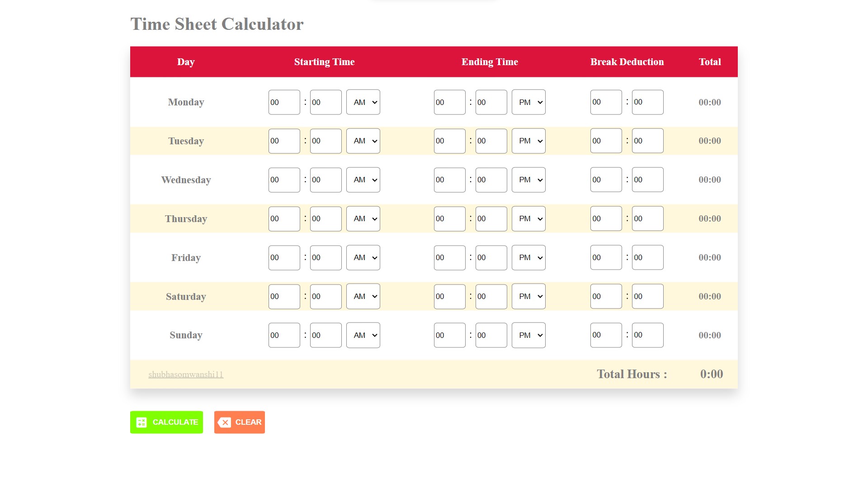Click the Total Hours 0:00 value
The height and width of the screenshot is (484, 868).
tap(712, 374)
